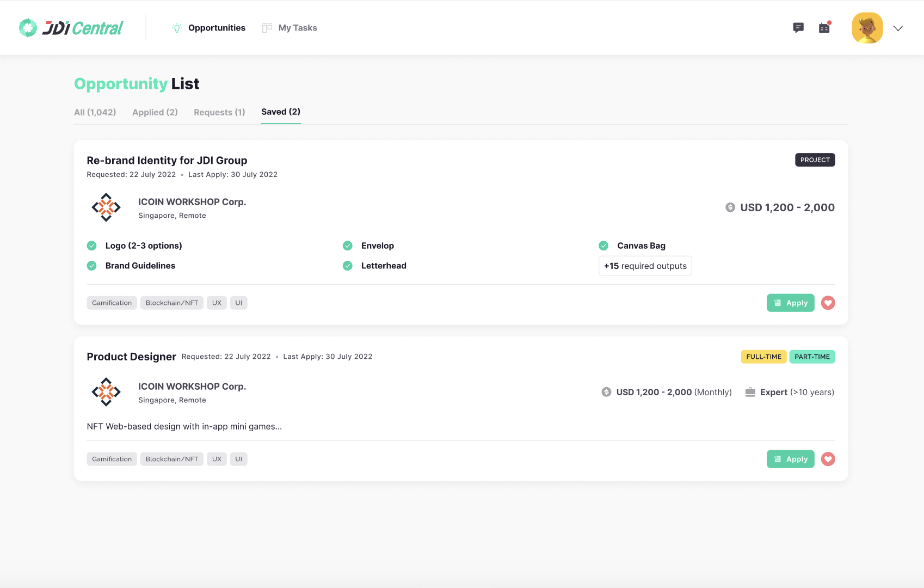
Task: Open the calendar notifications icon
Action: pos(824,28)
